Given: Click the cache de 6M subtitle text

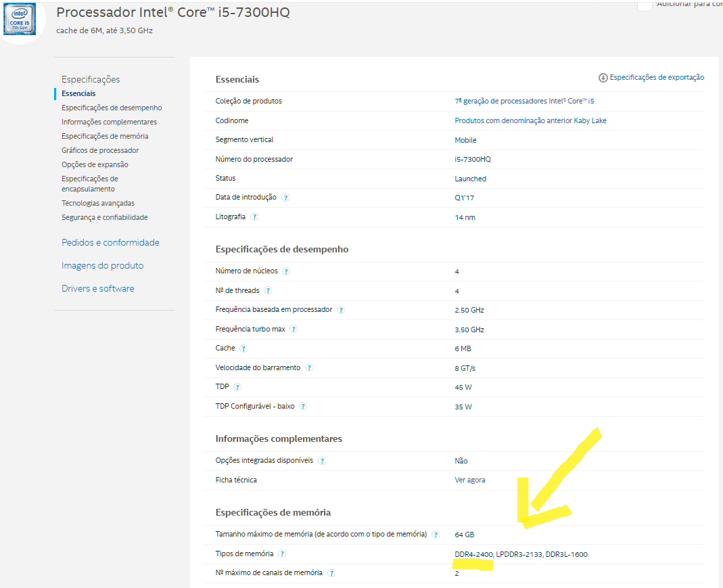Looking at the screenshot, I should point(105,31).
